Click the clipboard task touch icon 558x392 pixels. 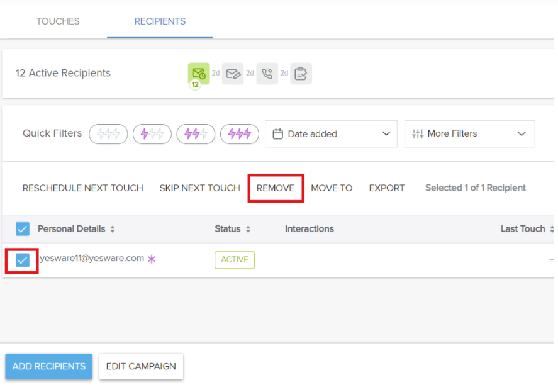301,74
